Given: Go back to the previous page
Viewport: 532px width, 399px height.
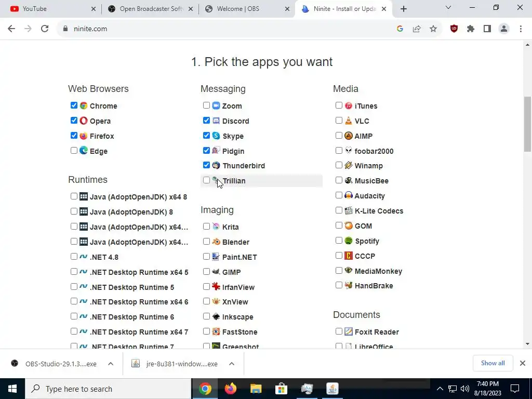Looking at the screenshot, I should [x=11, y=29].
